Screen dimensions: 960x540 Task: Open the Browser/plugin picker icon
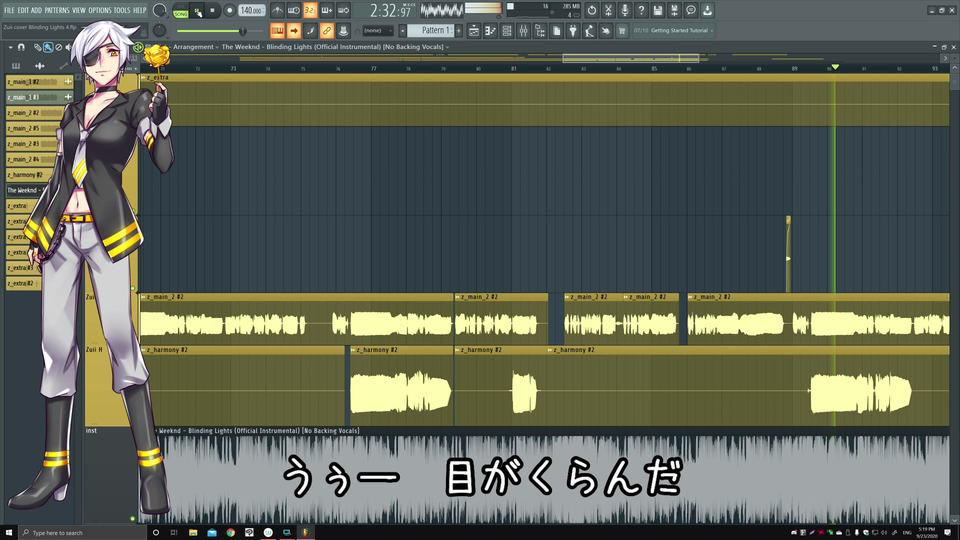(540, 31)
